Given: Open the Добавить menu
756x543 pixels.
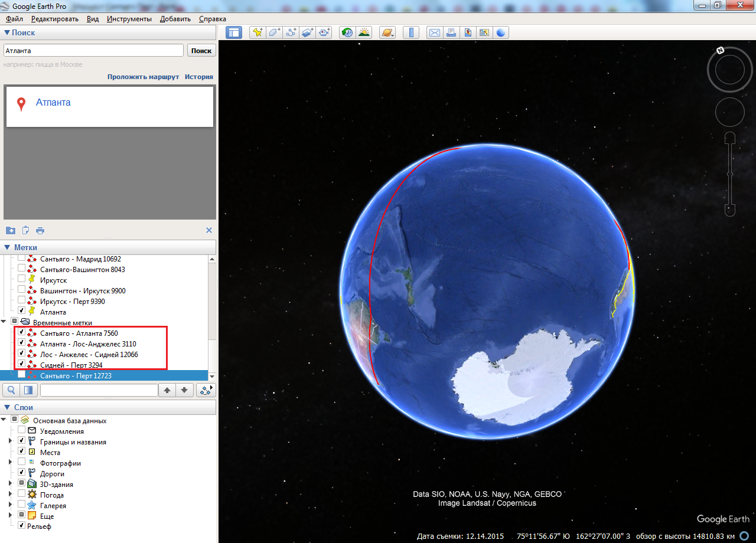Looking at the screenshot, I should coord(175,19).
